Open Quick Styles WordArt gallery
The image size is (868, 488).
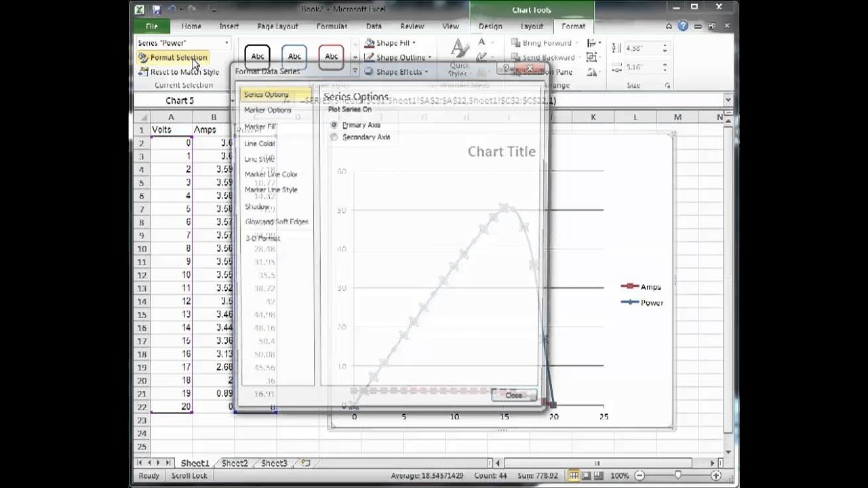tap(459, 57)
